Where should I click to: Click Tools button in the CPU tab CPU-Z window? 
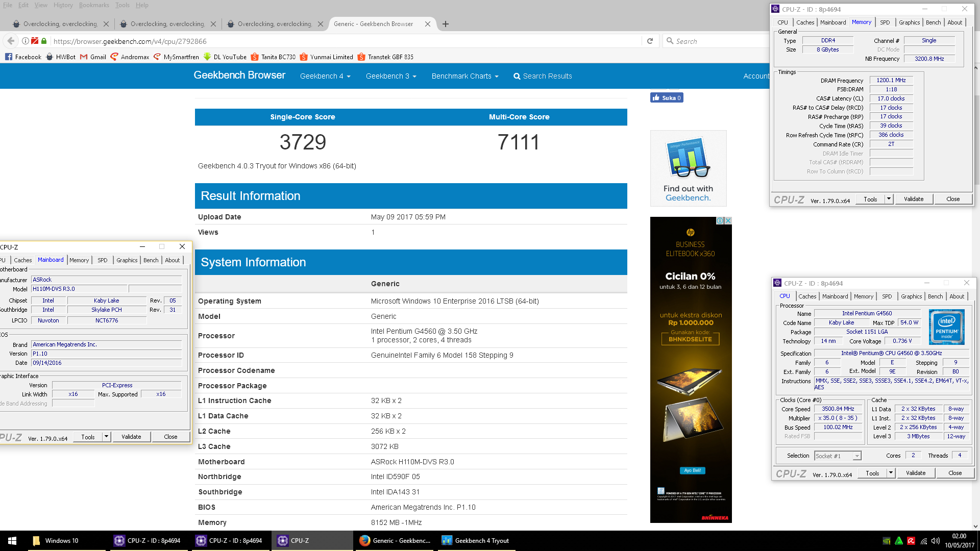coord(872,473)
